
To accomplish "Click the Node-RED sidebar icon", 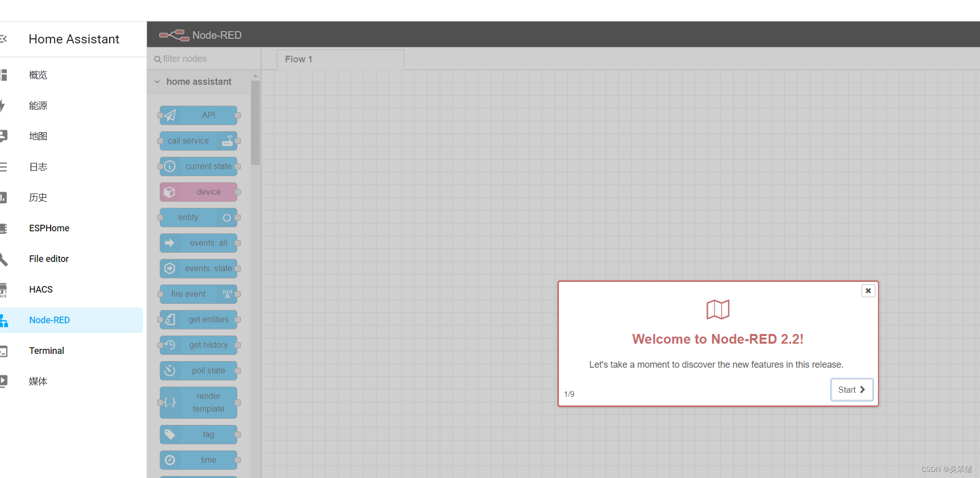I will pos(4,320).
